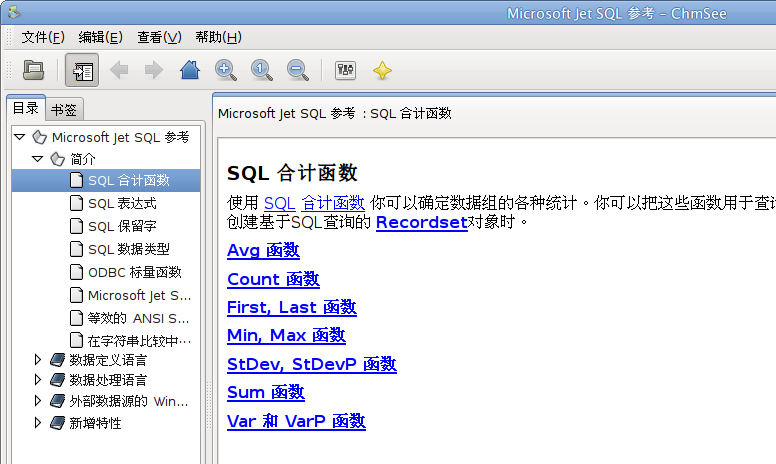This screenshot has width=776, height=464.
Task: Open the 帮助(H) menu
Action: click(x=218, y=38)
